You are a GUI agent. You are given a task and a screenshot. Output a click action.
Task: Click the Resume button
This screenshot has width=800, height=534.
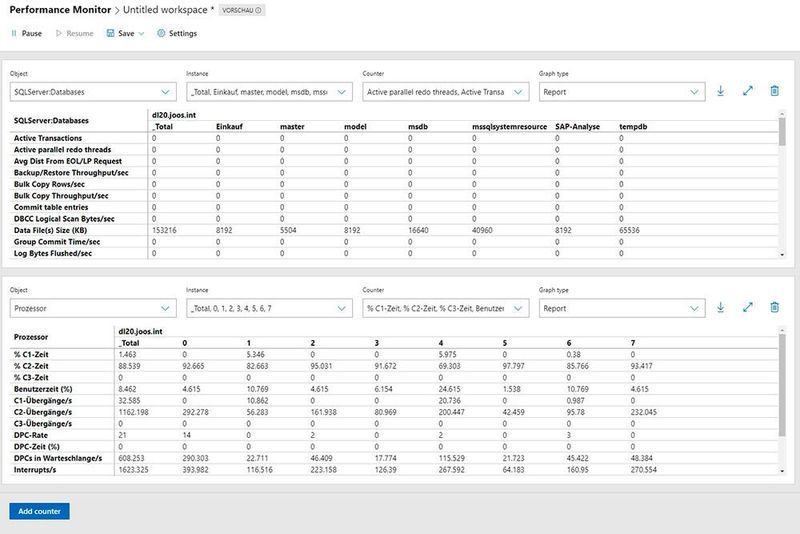coord(74,33)
